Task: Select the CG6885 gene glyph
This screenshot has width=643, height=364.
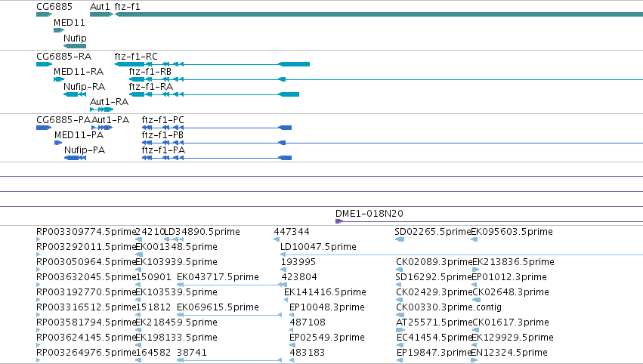Action: 45,15
